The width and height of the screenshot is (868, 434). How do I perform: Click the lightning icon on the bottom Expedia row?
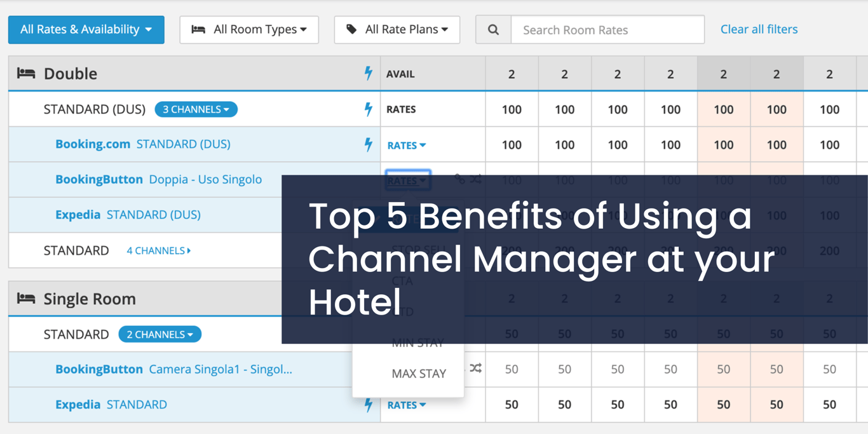click(x=369, y=405)
